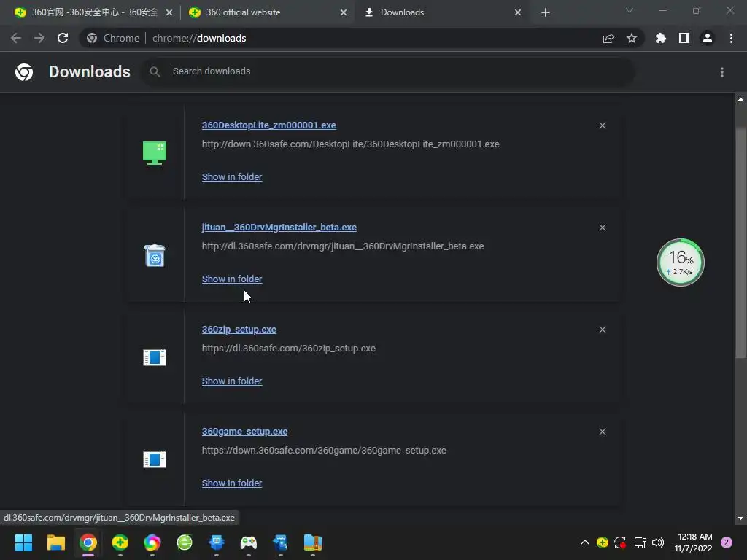The width and height of the screenshot is (747, 560).
Task: Click the 16% floating speed ball widget
Action: pos(681,262)
